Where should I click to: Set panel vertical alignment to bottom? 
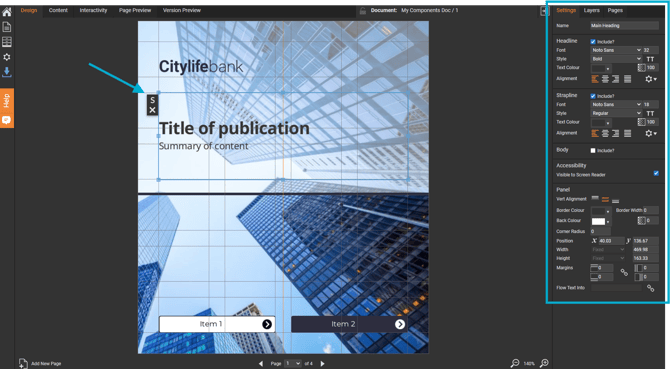615,200
